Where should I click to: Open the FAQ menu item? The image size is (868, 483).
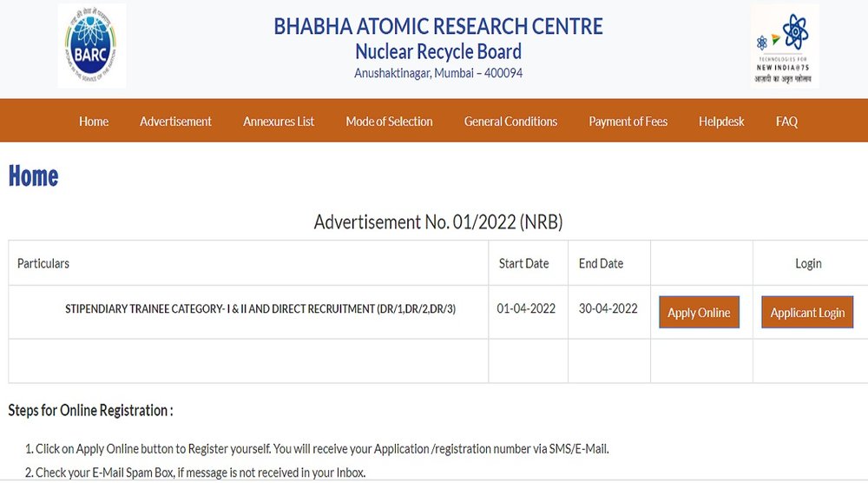pyautogui.click(x=786, y=122)
